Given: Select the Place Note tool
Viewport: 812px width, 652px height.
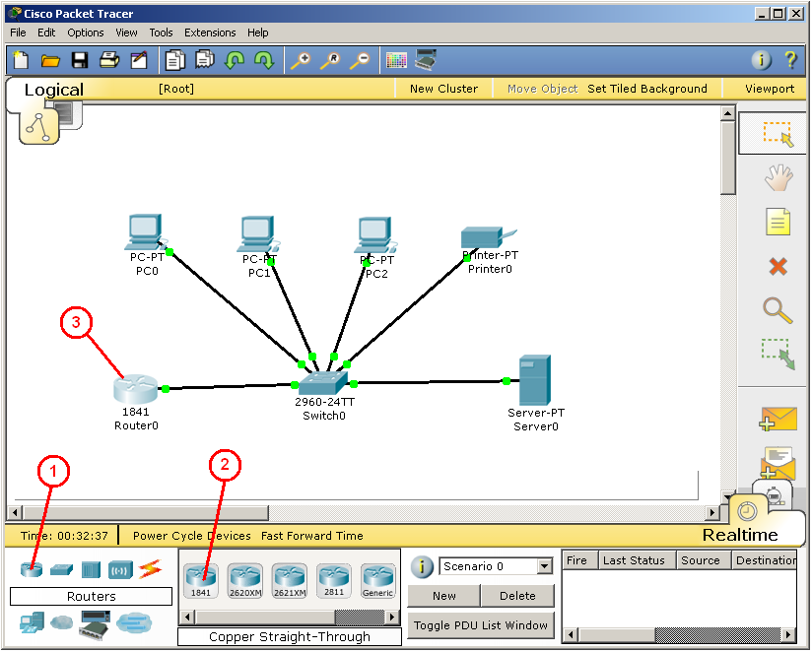Looking at the screenshot, I should 778,222.
